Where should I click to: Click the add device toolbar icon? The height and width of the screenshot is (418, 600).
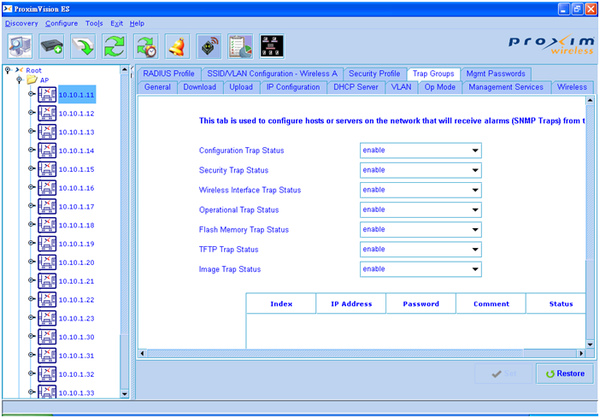pos(52,46)
